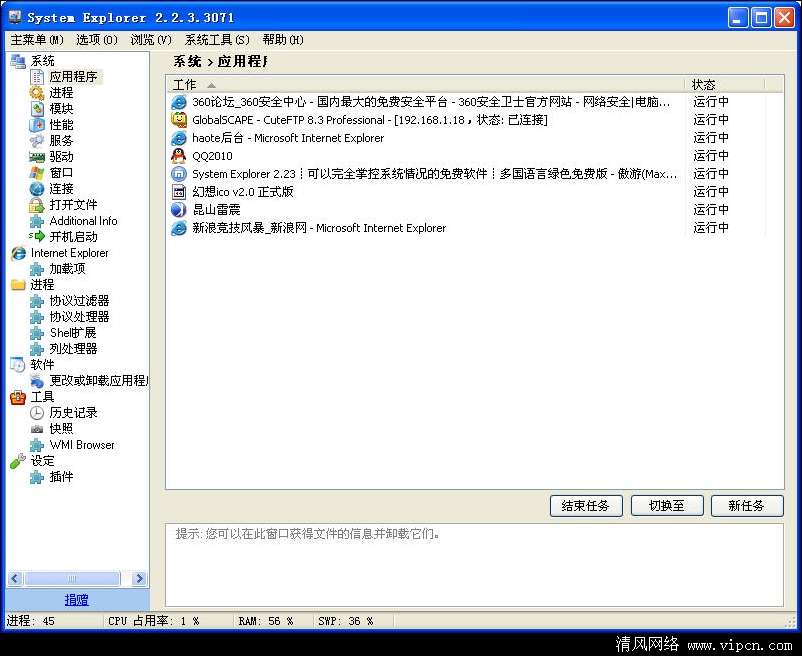Click the 软件 disc icon
802x656 pixels.
coord(17,365)
